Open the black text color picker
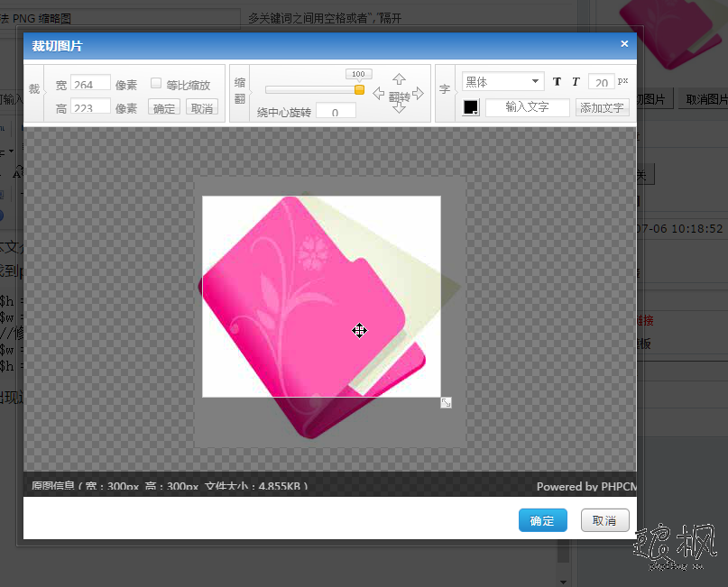The image size is (728, 587). (471, 107)
